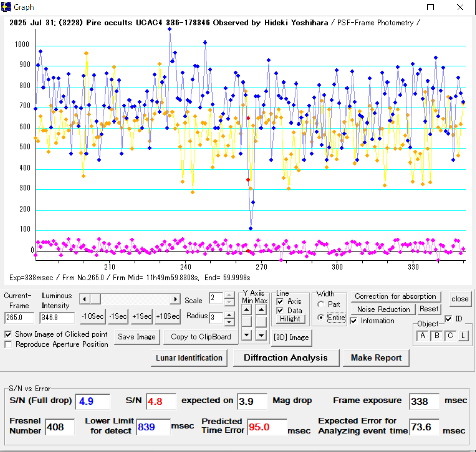Increase the Scale spinner value
The image size is (476, 452).
[x=229, y=295]
